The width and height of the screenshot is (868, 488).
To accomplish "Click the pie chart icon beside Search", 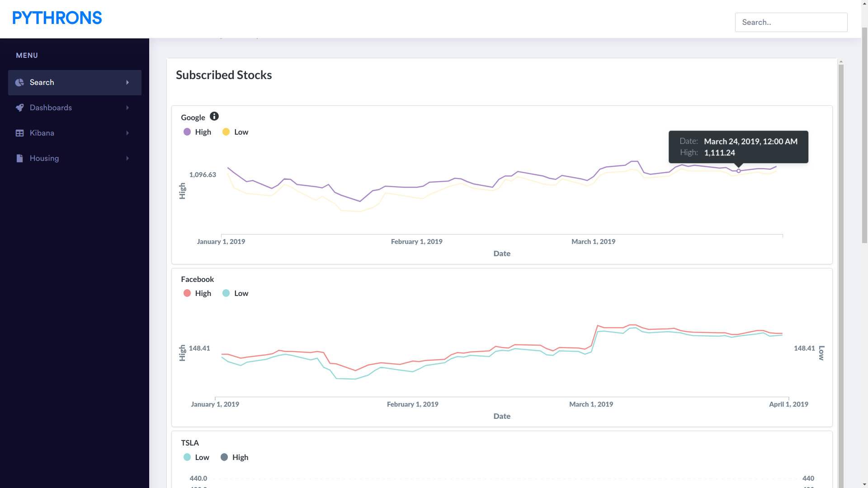I will (19, 82).
